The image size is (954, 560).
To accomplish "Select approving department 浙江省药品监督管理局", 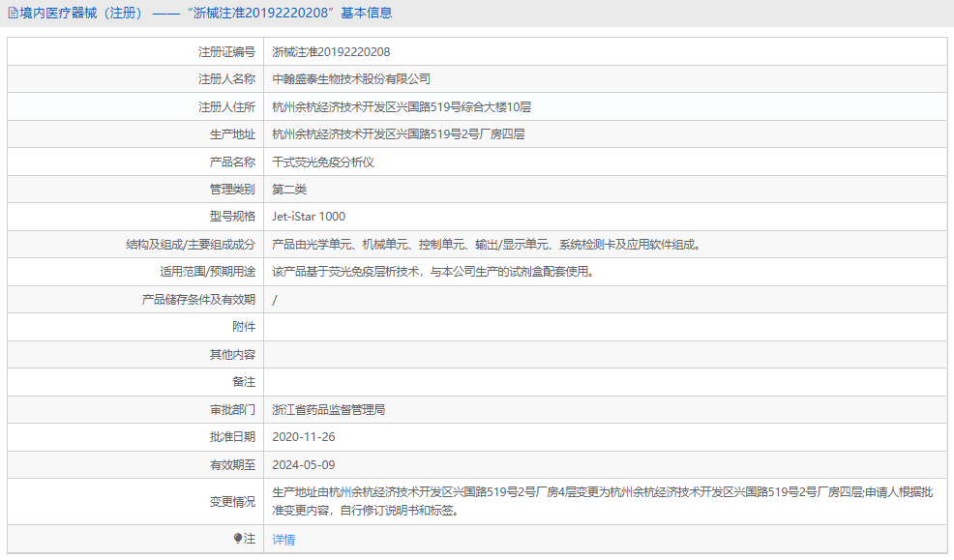I will click(329, 410).
